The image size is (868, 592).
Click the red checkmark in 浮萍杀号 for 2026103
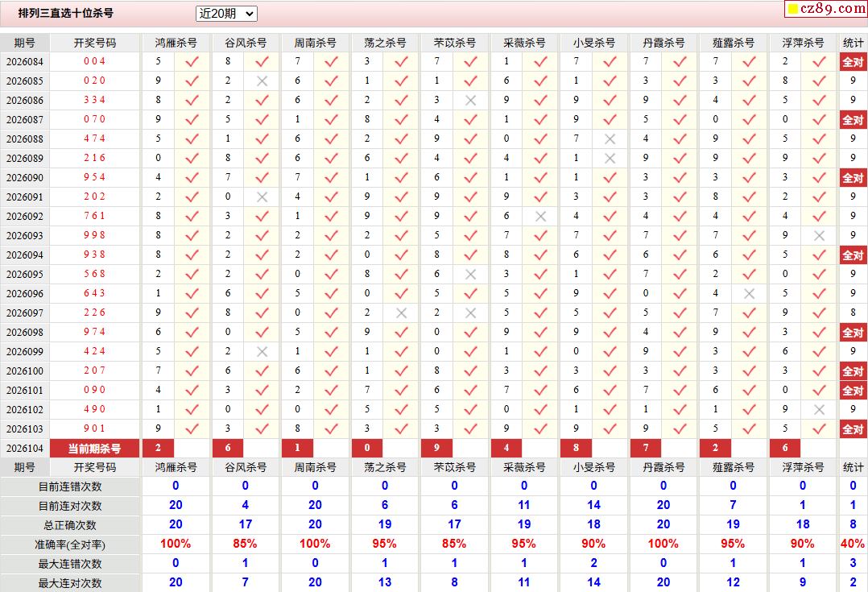(820, 428)
